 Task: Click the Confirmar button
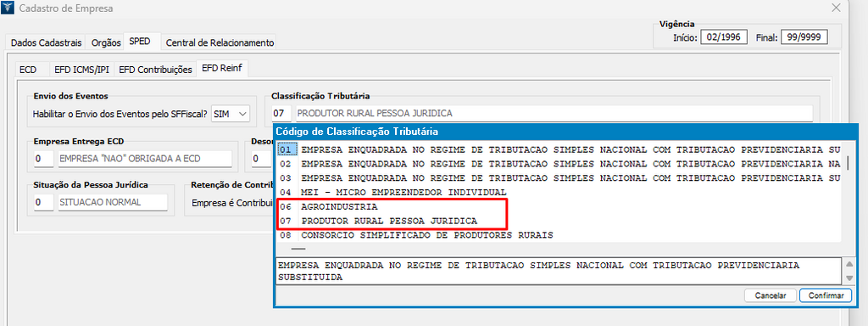pos(826,295)
